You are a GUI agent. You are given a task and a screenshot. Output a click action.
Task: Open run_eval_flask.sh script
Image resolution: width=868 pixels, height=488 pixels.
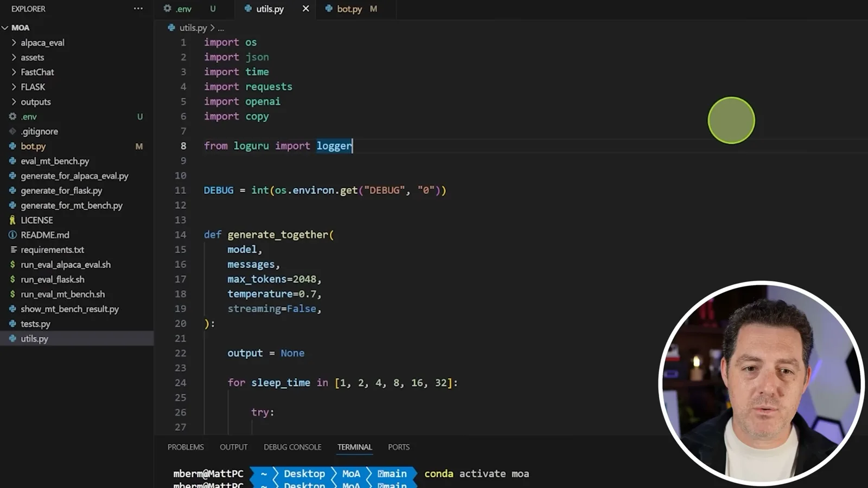(76, 279)
